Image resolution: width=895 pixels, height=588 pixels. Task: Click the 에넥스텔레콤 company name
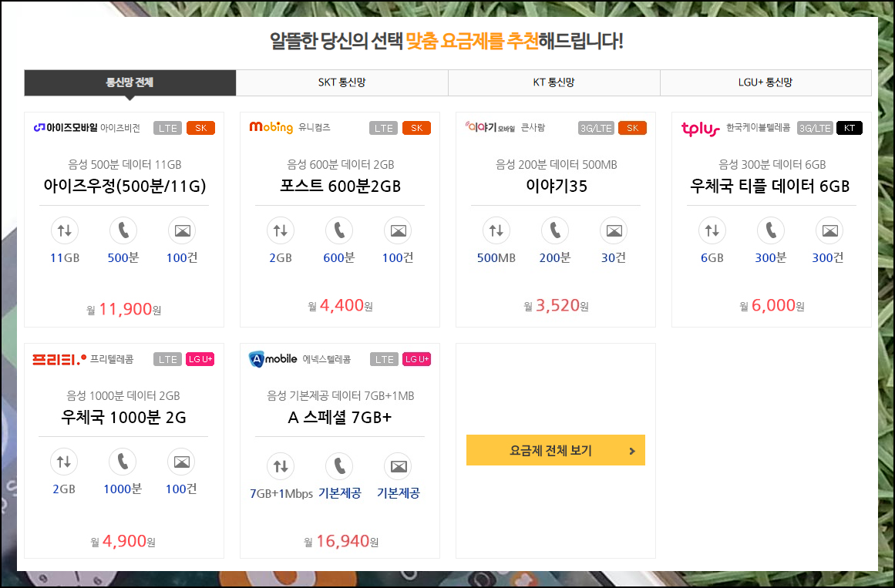point(327,359)
